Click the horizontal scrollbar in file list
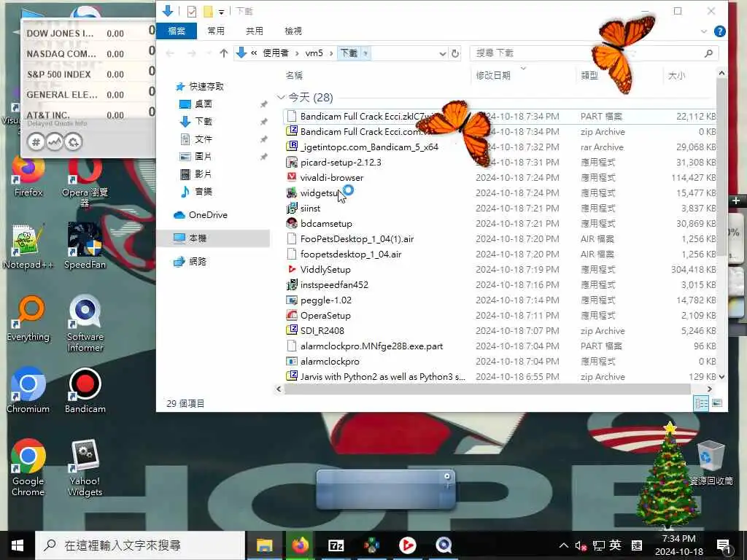This screenshot has width=747, height=560. (x=487, y=389)
